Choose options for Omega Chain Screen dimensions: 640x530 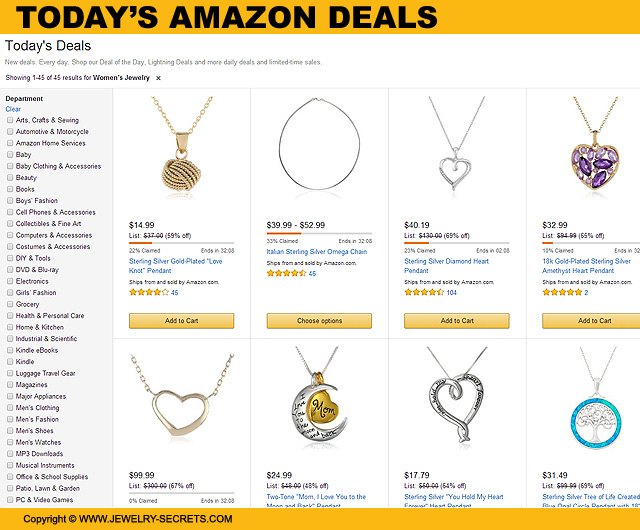(x=319, y=321)
